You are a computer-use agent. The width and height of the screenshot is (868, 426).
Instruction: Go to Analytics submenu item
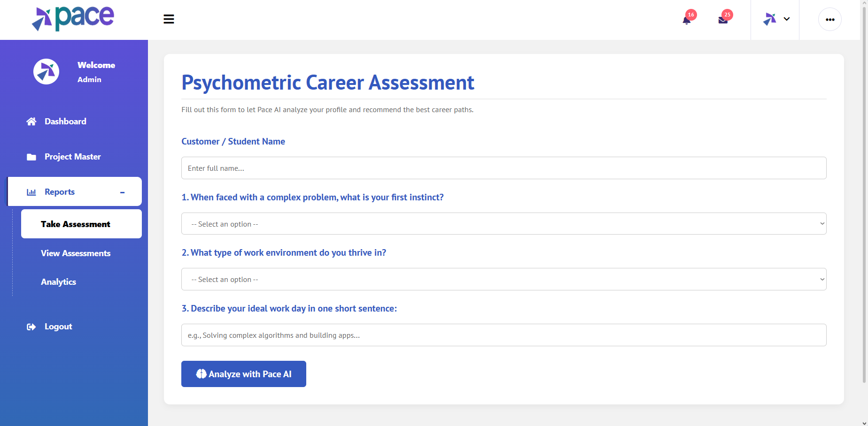(x=59, y=282)
